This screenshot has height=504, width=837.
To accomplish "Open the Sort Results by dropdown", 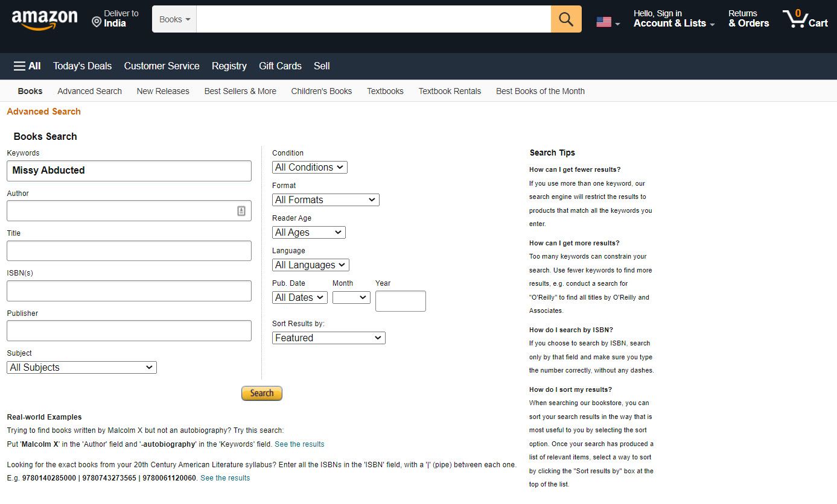I will [328, 338].
